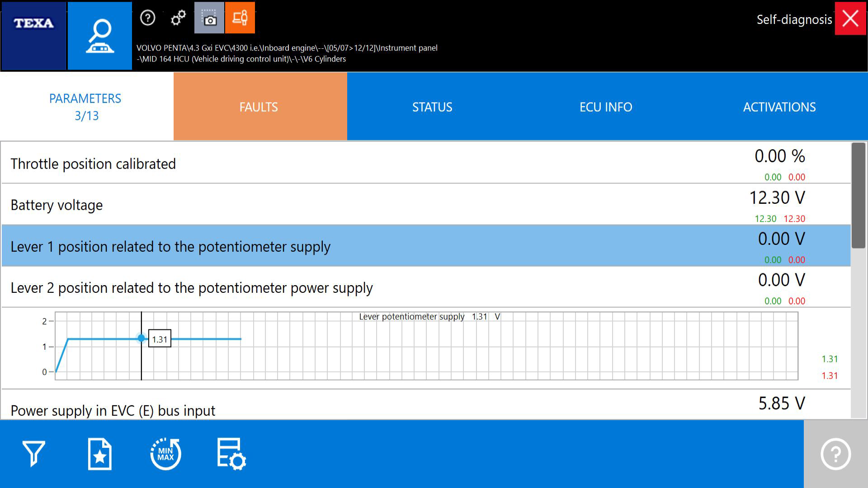
Task: Click the vertical scrollbar thumb
Action: (x=858, y=195)
